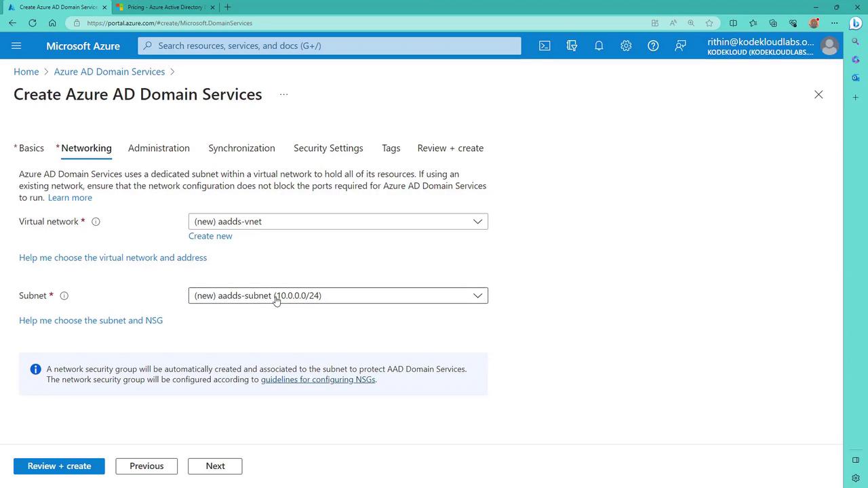Follow the Learn more link
868x488 pixels.
tap(70, 197)
